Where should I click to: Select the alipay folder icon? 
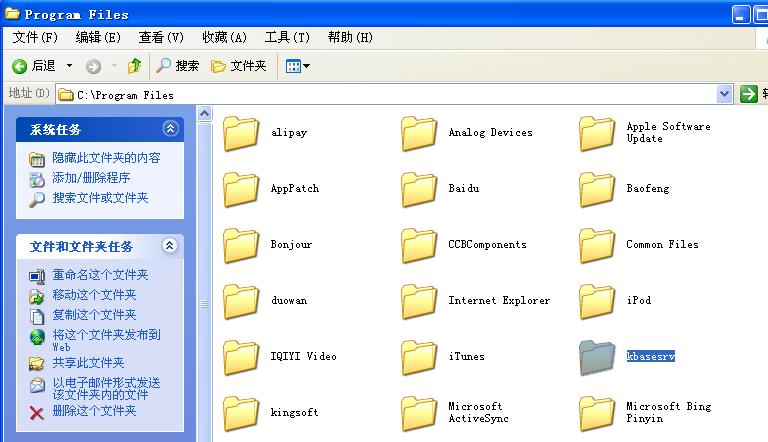tap(240, 133)
